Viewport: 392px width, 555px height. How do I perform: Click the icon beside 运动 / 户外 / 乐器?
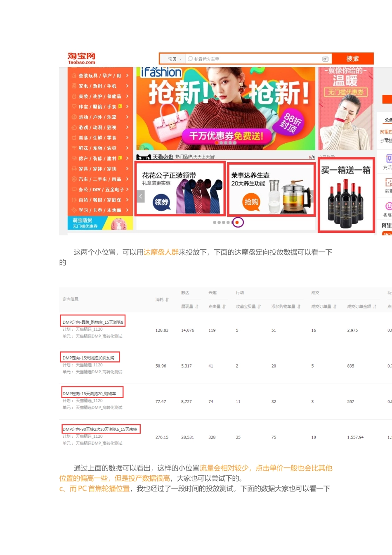[x=74, y=117]
